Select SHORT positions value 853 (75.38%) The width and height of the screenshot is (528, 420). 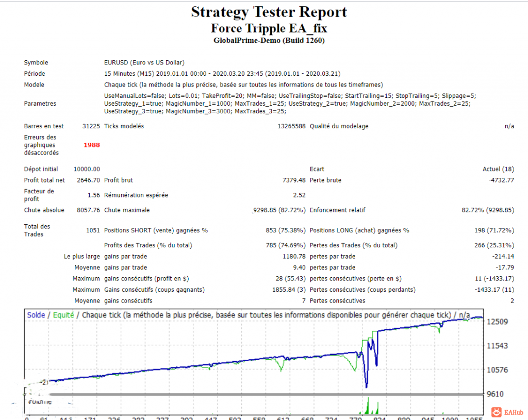(286, 230)
